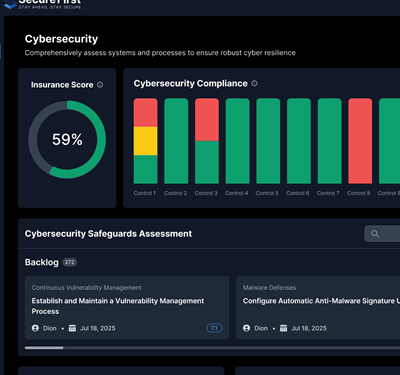Click the 7.1 badge on the vulnerability card
400x375 pixels.
214,328
